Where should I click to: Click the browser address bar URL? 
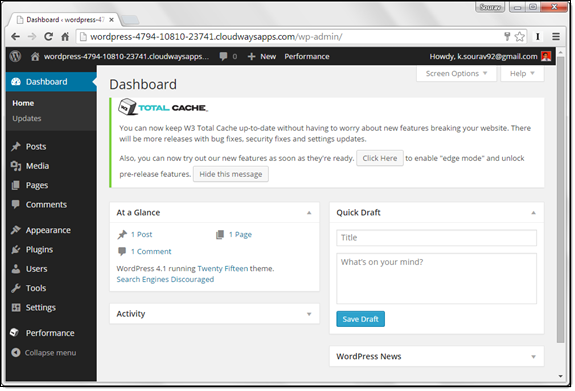pos(216,37)
